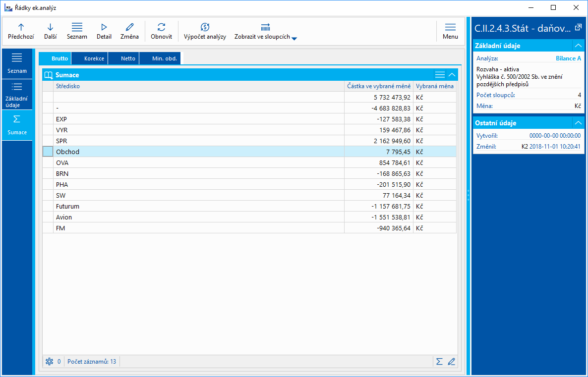Viewport: 588px width, 377px height.
Task: Collapse the Základní údaje section
Action: [x=578, y=46]
